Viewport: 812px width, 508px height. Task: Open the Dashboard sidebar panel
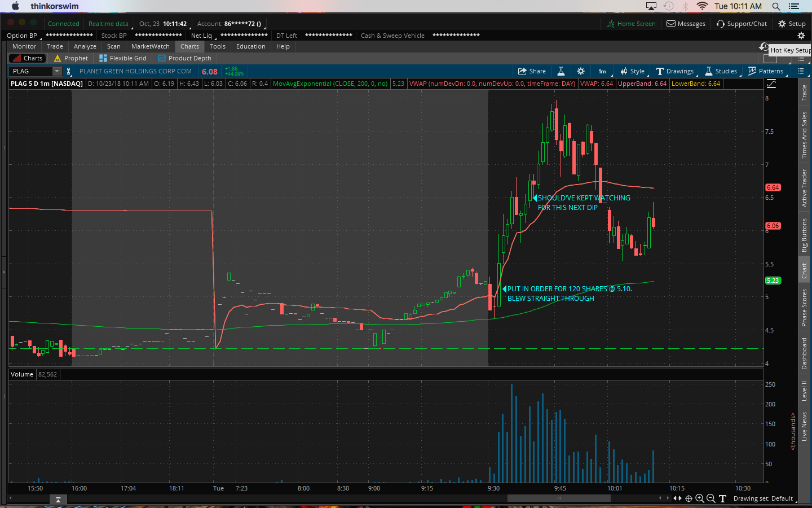[804, 354]
